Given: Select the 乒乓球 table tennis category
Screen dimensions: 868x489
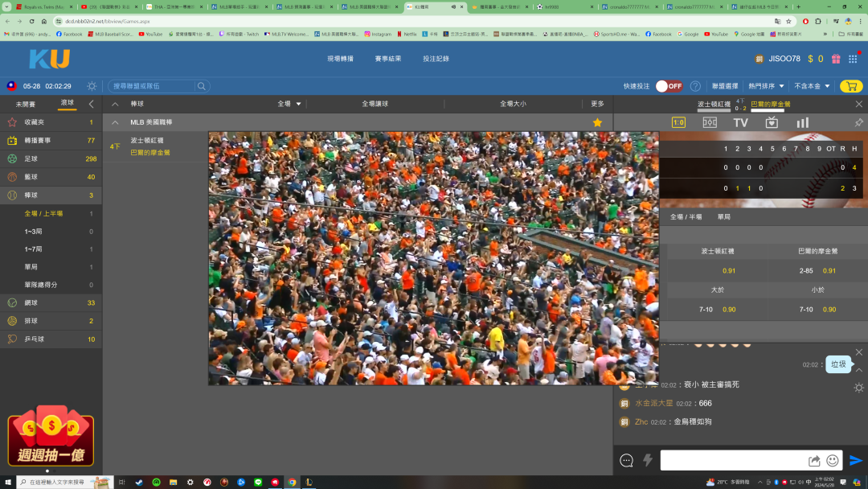Looking at the screenshot, I should click(x=51, y=339).
